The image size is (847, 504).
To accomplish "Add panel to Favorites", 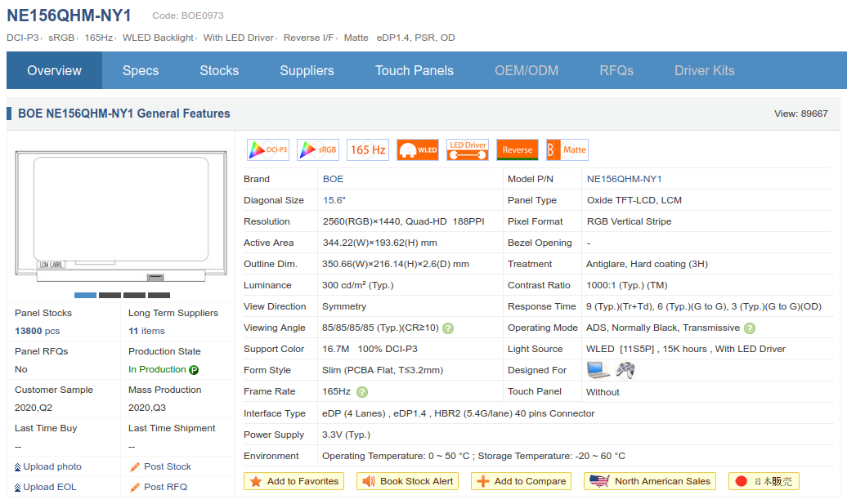I will point(294,481).
